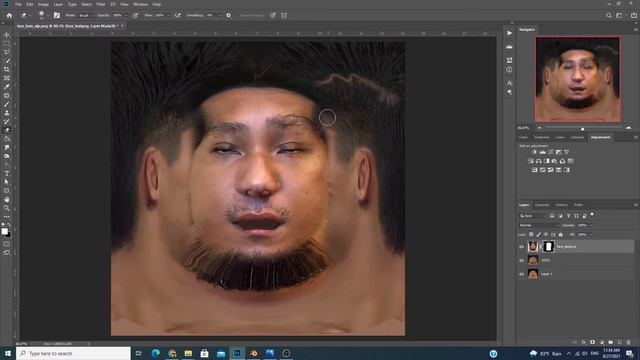Open smoothing options gear icon
640x360 pixels.
(x=229, y=15)
